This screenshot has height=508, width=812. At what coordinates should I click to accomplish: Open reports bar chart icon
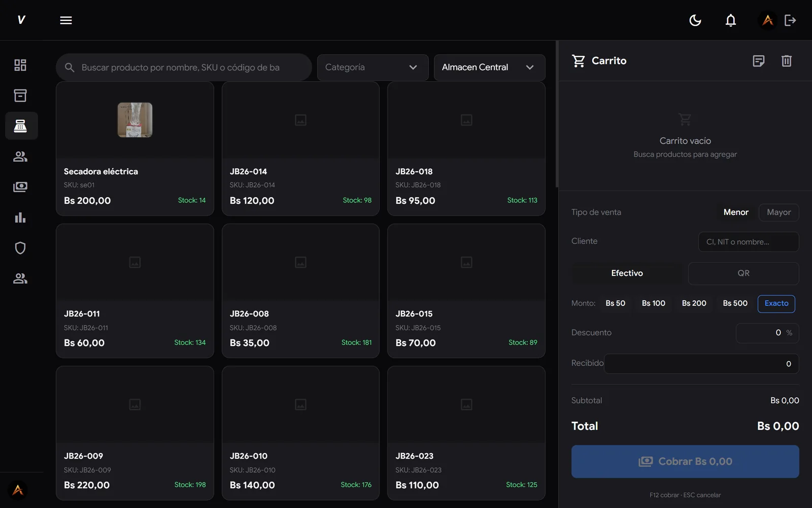(x=20, y=217)
